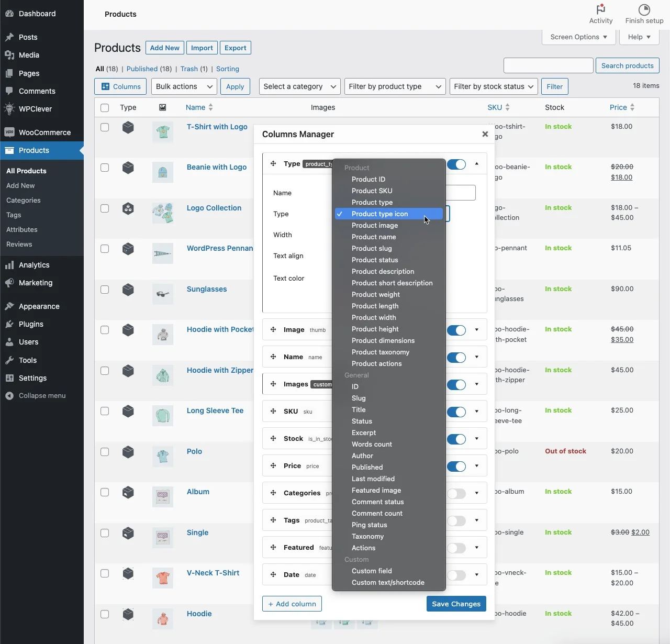Image resolution: width=670 pixels, height=644 pixels.
Task: Expand the Screen Options panel
Action: (579, 37)
